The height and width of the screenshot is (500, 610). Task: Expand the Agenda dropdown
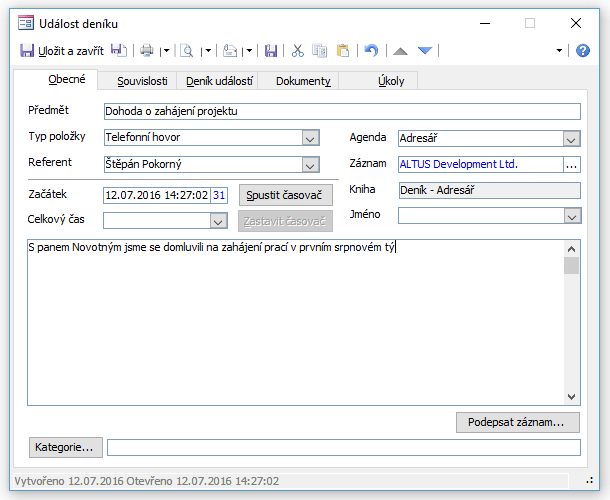(x=571, y=139)
